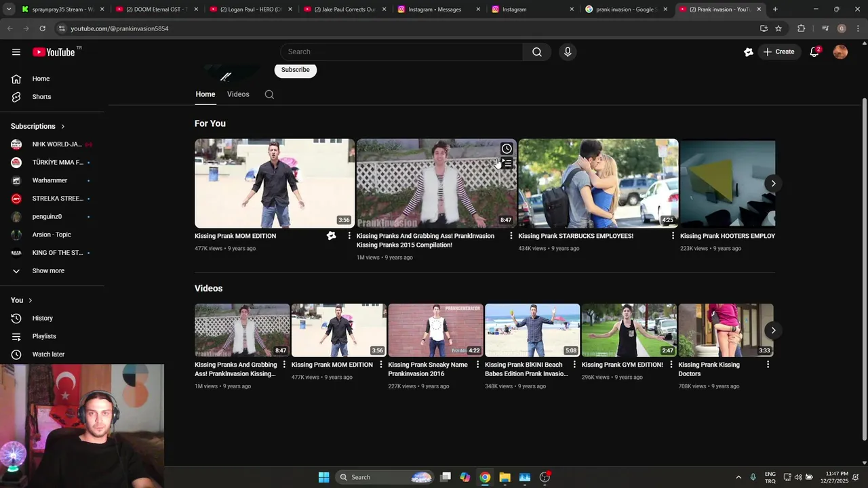Open options for Kissing Prank STARBUCKS EMPLOYEES
The height and width of the screenshot is (488, 868).
tap(673, 236)
